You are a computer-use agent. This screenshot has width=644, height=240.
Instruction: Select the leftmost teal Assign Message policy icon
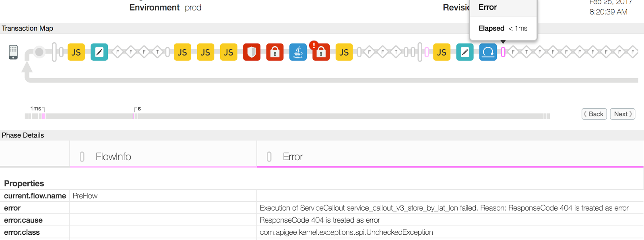pyautogui.click(x=99, y=52)
